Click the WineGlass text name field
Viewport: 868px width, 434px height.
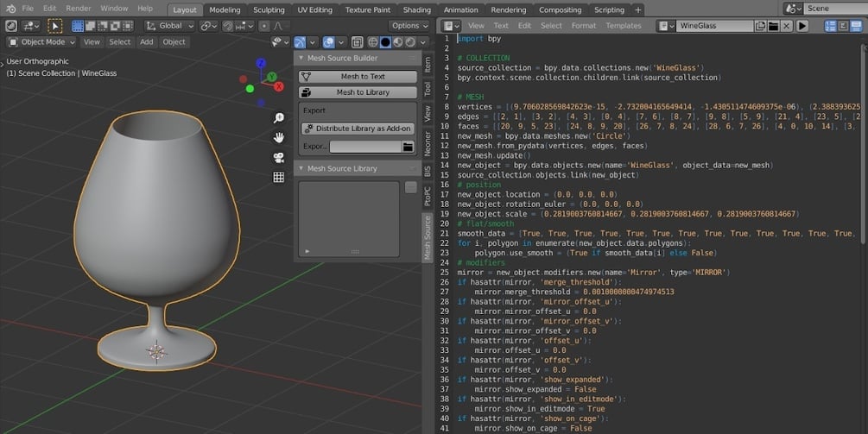tap(714, 26)
